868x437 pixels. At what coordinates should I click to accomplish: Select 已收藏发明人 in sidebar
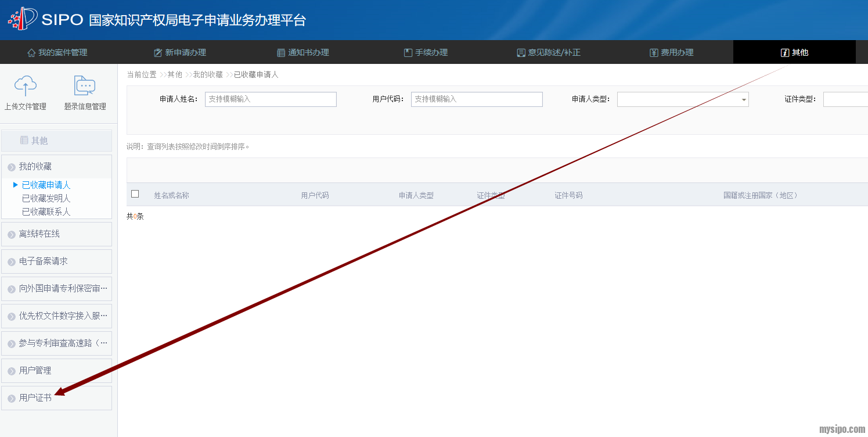tap(46, 198)
